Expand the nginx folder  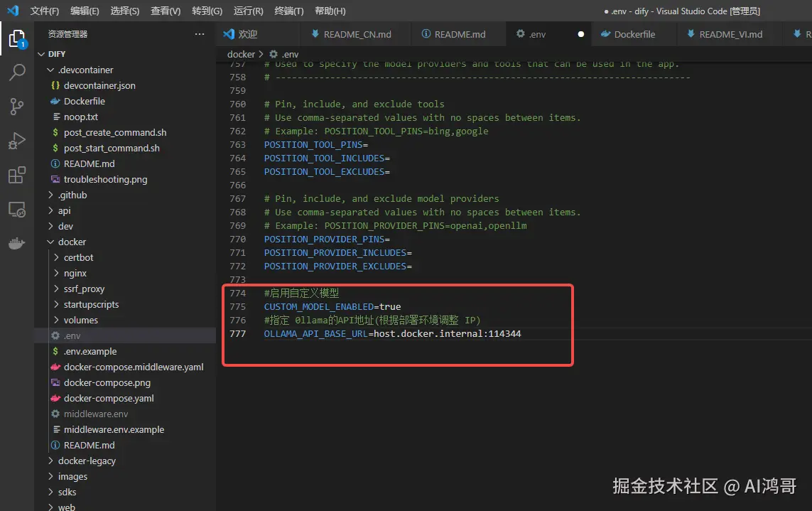tap(75, 273)
